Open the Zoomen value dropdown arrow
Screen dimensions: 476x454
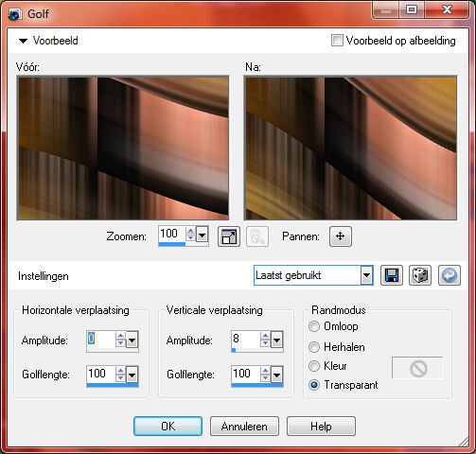(x=202, y=235)
